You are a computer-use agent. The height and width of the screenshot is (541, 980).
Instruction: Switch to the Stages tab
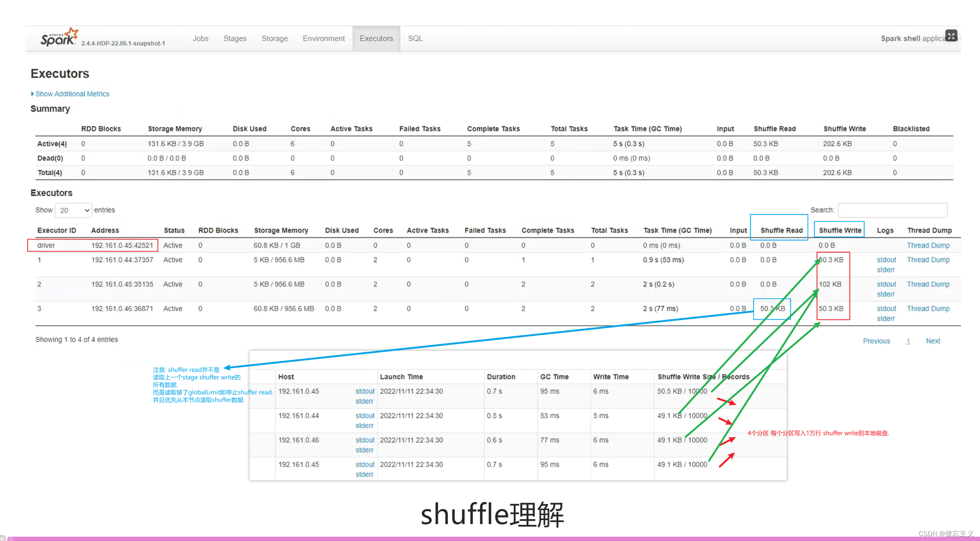pos(235,38)
